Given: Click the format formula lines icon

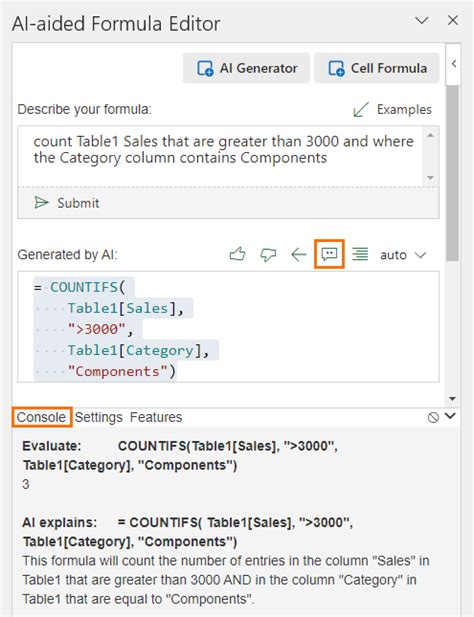Looking at the screenshot, I should (x=360, y=254).
